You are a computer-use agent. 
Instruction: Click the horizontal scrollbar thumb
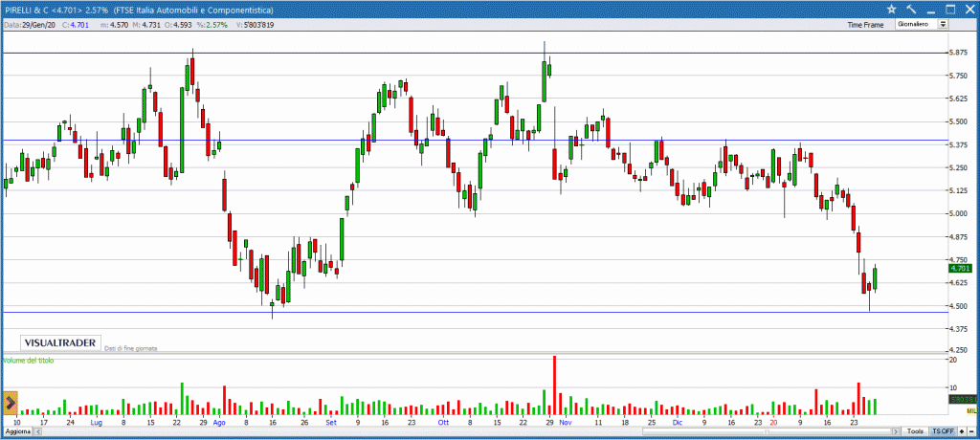pyautogui.click(x=767, y=432)
